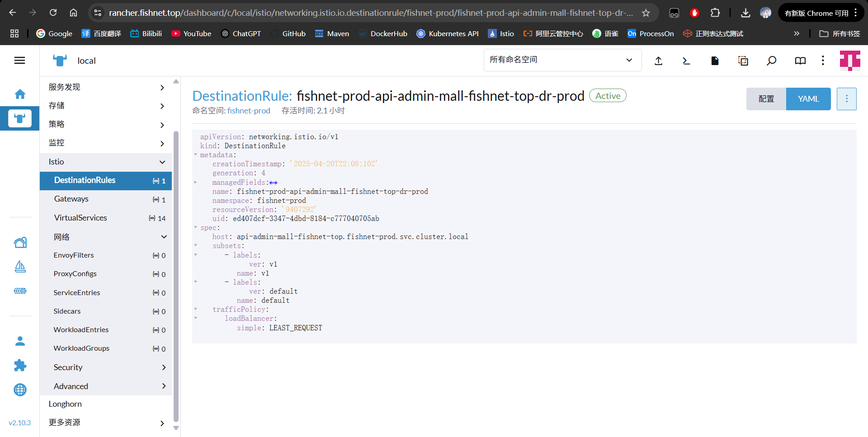The height and width of the screenshot is (437, 868).
Task: Select the active local cluster icon in left rail
Action: tap(20, 118)
